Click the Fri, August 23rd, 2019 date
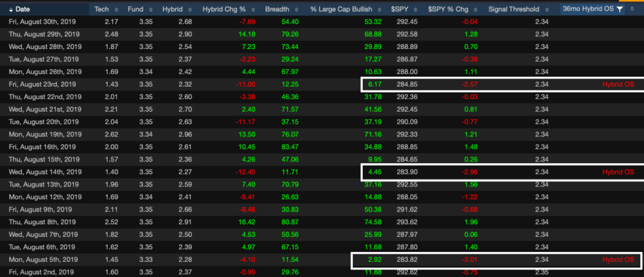644x277 pixels. click(42, 84)
